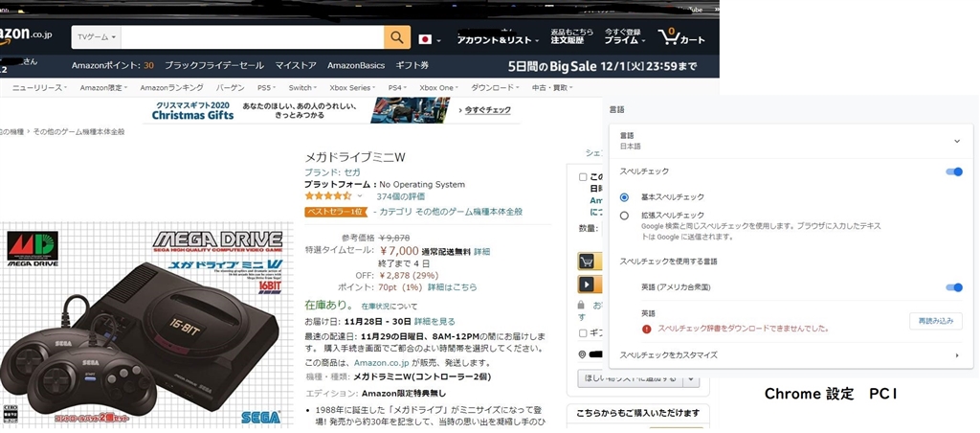Viewport: 980px width, 433px height.
Task: Click the delivery location pin icon
Action: tap(583, 354)
